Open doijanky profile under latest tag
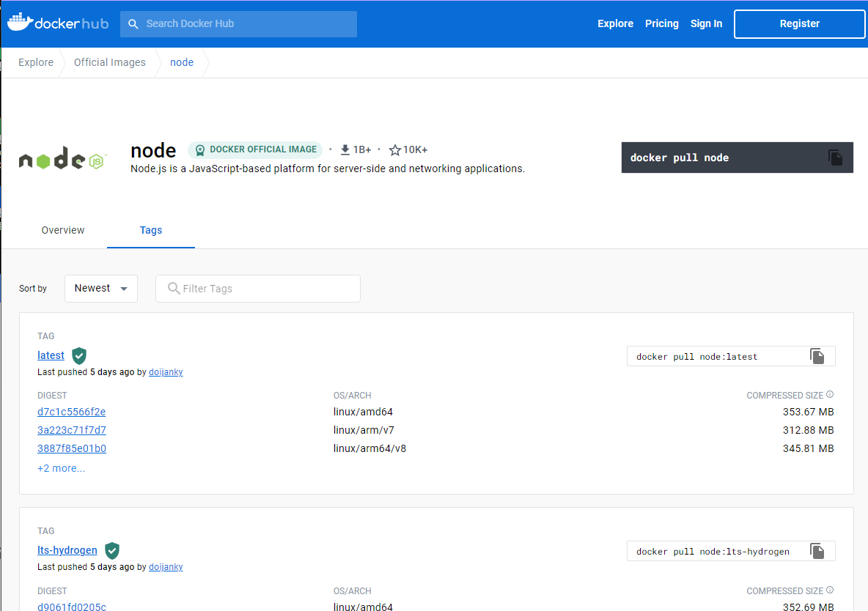The width and height of the screenshot is (868, 611). pyautogui.click(x=166, y=372)
